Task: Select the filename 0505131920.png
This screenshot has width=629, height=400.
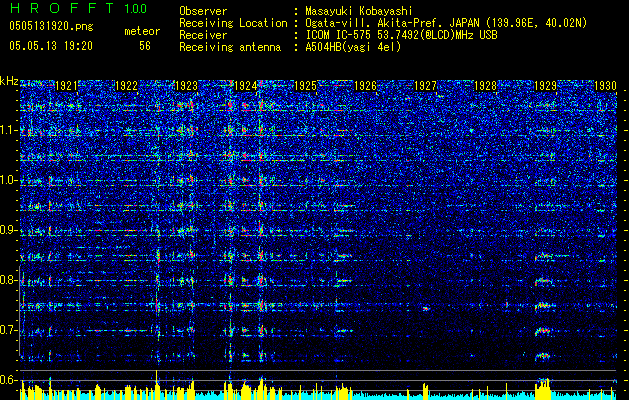Action: tap(51, 26)
